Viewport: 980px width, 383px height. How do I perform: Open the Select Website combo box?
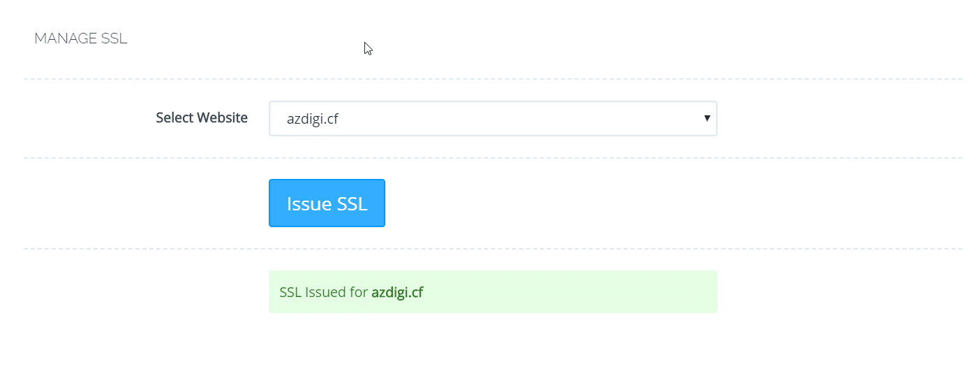(x=492, y=119)
